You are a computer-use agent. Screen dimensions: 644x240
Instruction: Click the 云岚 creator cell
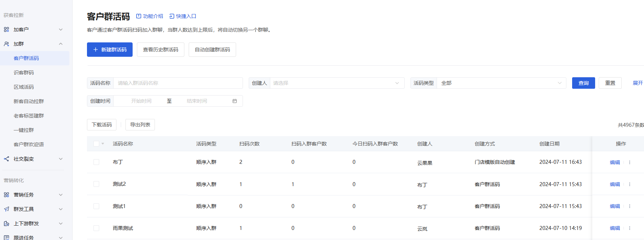(x=422, y=229)
